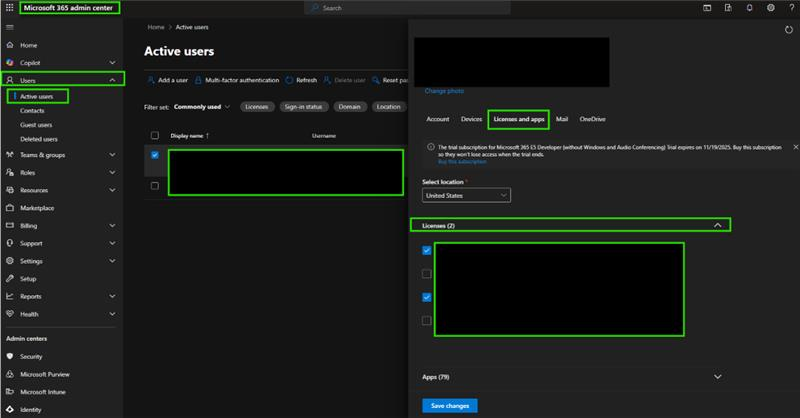Expand the Teams & groups chevron
This screenshot has height=418, width=800.
112,155
